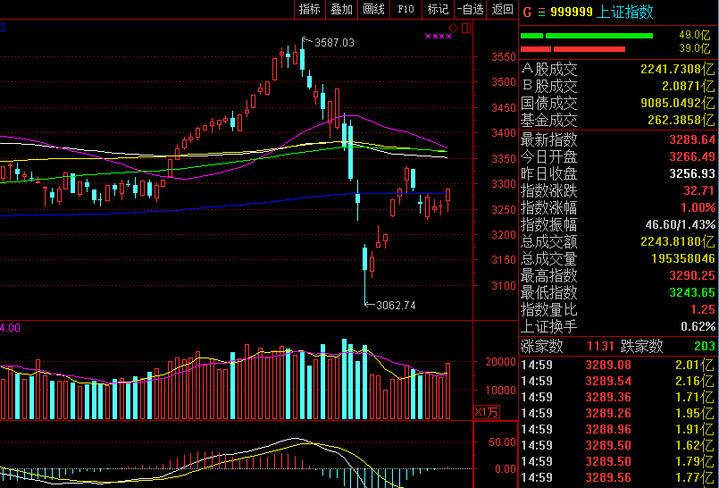The image size is (719, 488).
Task: Click the tick row with price 3289.36
Action: 619,397
